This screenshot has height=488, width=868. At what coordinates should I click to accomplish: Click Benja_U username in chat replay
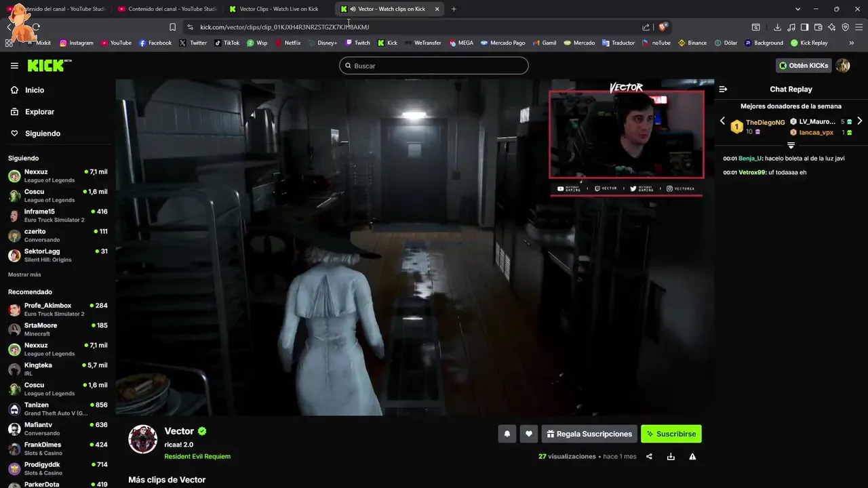pos(750,159)
